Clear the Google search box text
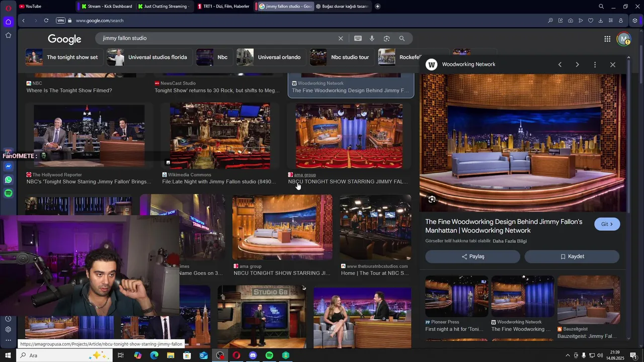Screen dimensions: 644x362 341,38
